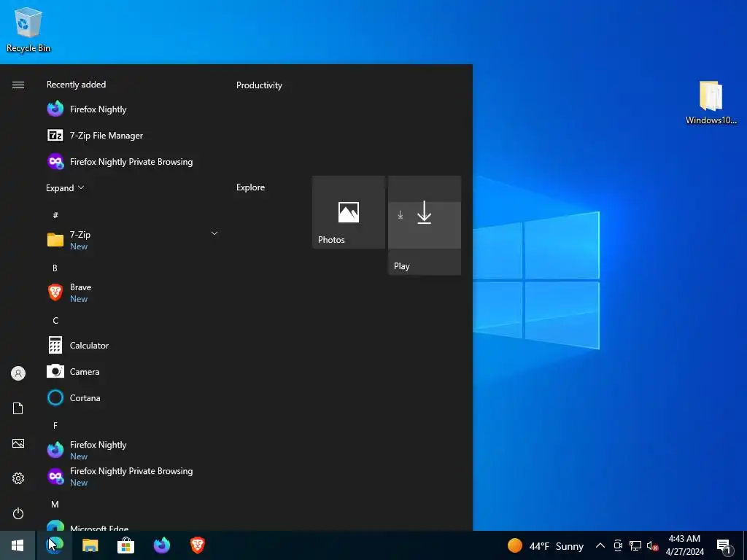This screenshot has width=747, height=560.
Task: Open Microsoft Store from the taskbar
Action: click(125, 545)
